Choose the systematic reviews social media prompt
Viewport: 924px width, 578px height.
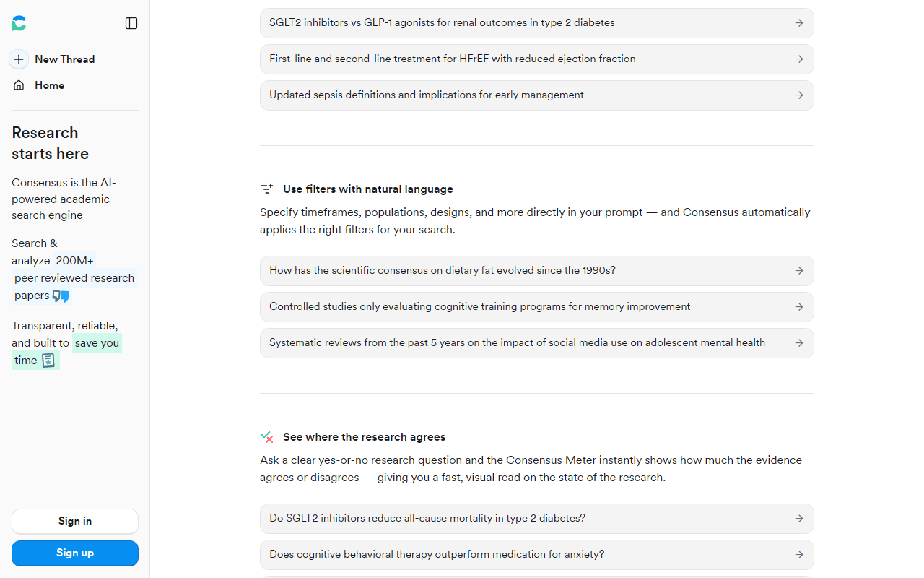[x=537, y=342]
